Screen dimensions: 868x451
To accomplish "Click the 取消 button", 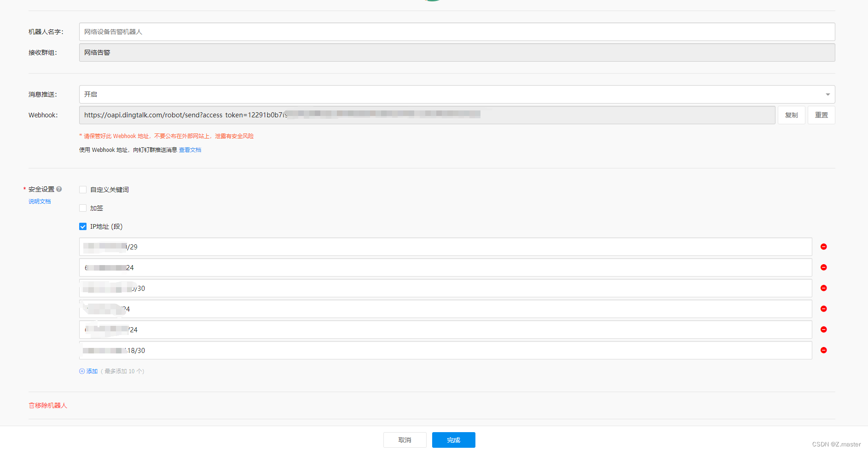I will [x=405, y=440].
